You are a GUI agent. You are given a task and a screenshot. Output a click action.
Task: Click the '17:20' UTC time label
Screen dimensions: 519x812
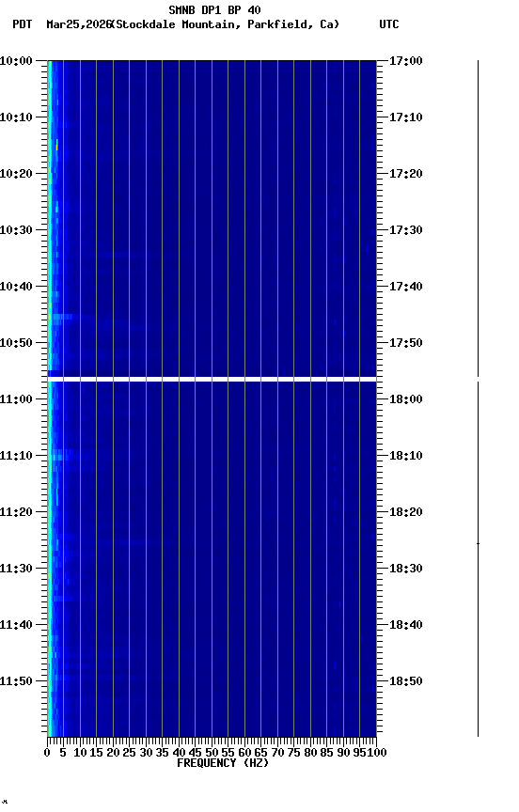tap(406, 174)
